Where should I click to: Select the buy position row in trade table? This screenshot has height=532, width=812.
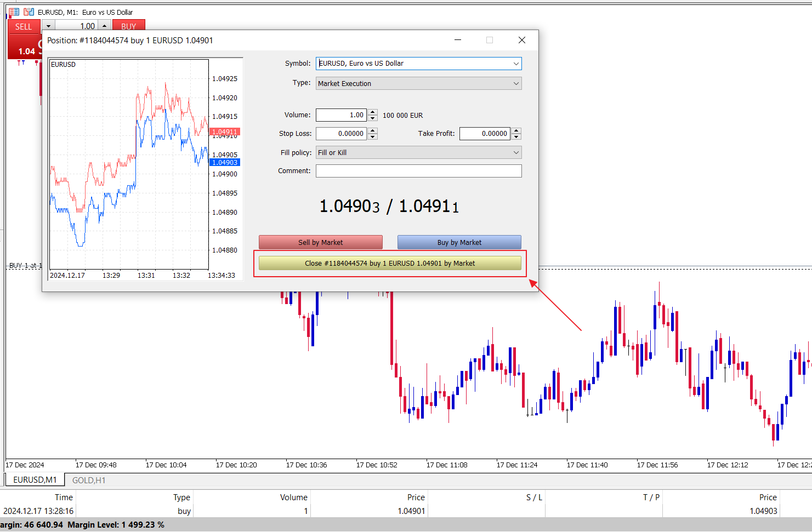406,511
